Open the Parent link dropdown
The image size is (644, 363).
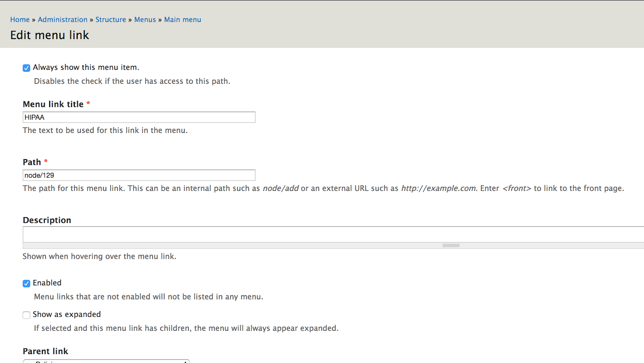[x=106, y=361]
